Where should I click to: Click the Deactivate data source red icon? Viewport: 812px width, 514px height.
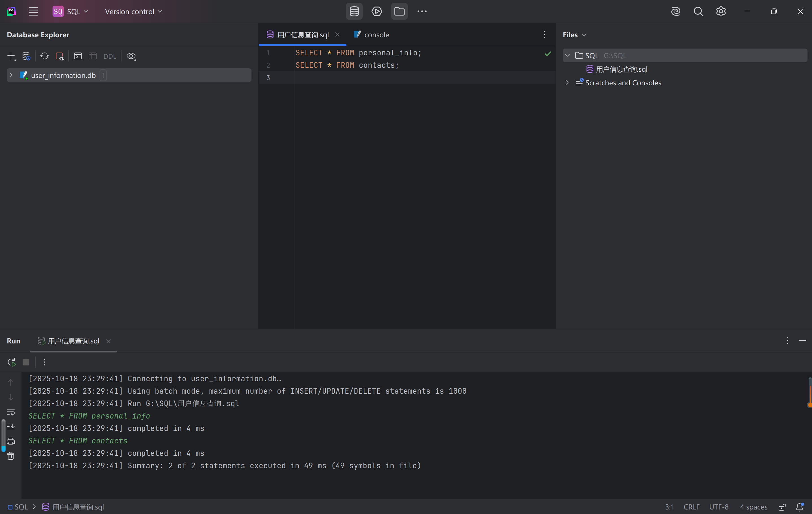(60, 56)
